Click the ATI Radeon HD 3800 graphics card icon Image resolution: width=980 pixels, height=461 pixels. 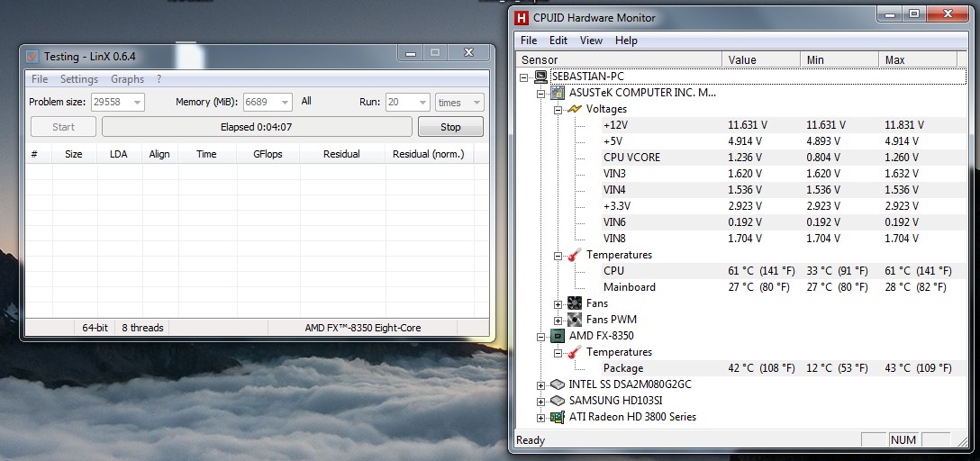tap(558, 417)
